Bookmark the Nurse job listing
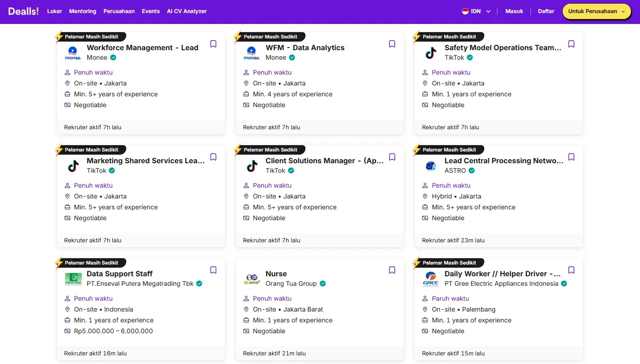The height and width of the screenshot is (364, 640). pos(392,270)
